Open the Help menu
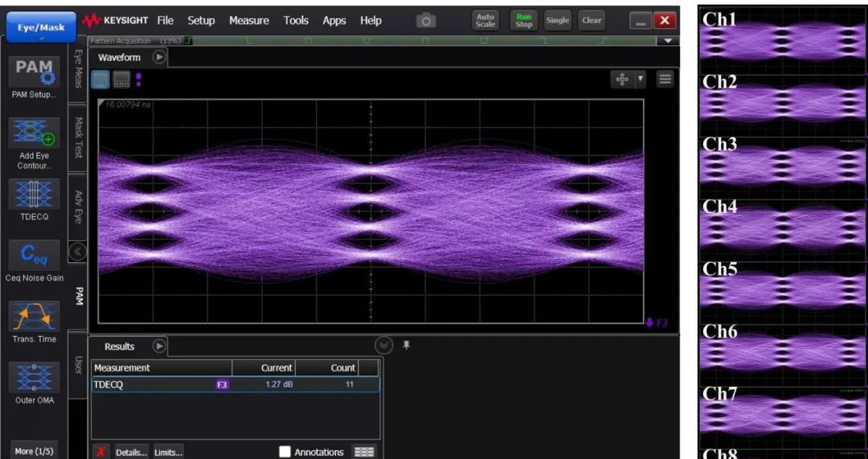 point(371,20)
